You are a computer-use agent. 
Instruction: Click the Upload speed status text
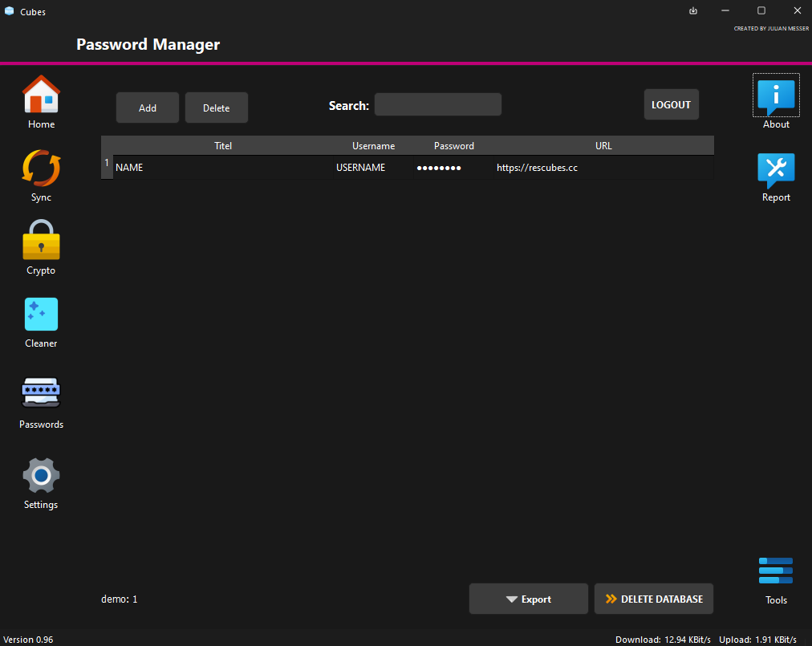757,640
